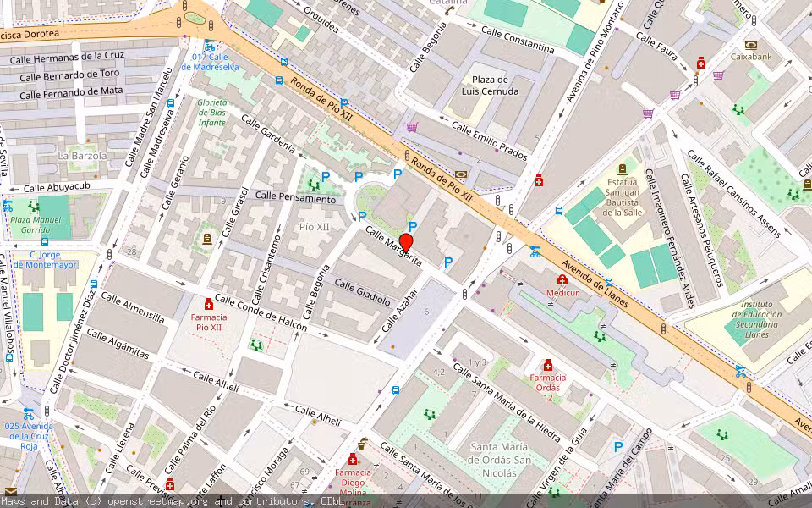This screenshot has height=508, width=812.
Task: Select the playground icon beside Calle Pensamiento
Action: (313, 185)
